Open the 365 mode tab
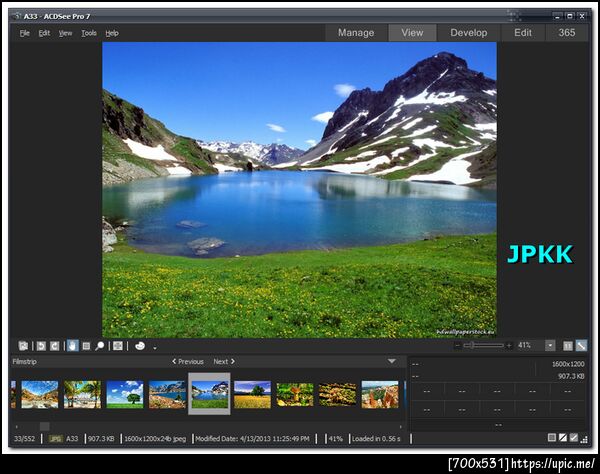This screenshot has height=474, width=600. (x=567, y=33)
